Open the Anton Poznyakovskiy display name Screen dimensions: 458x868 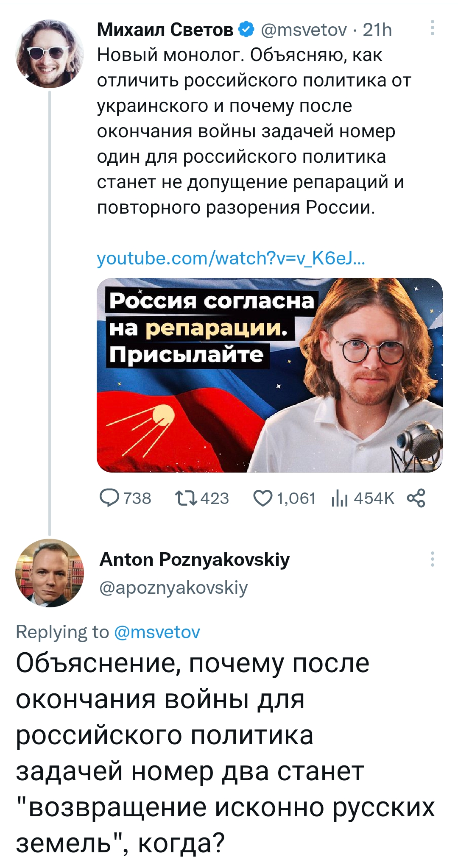tap(195, 559)
